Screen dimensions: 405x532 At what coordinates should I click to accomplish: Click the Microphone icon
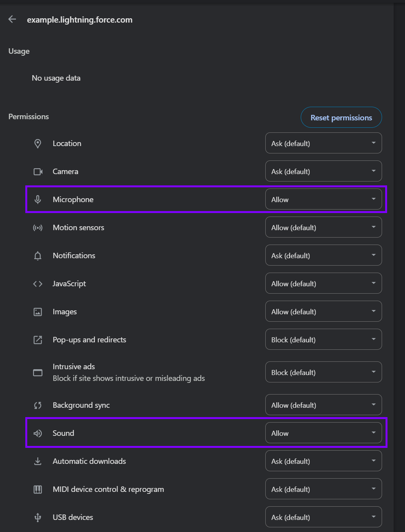coord(38,199)
